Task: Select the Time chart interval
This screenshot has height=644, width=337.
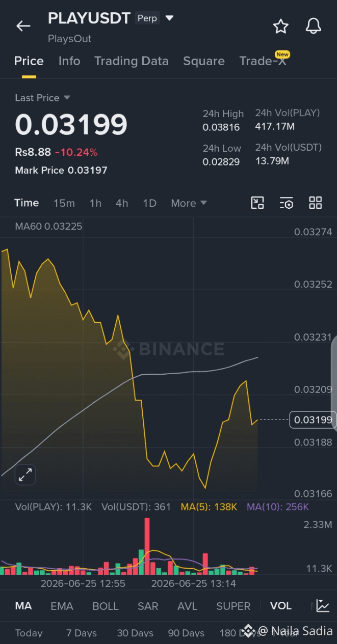Action: pyautogui.click(x=27, y=203)
